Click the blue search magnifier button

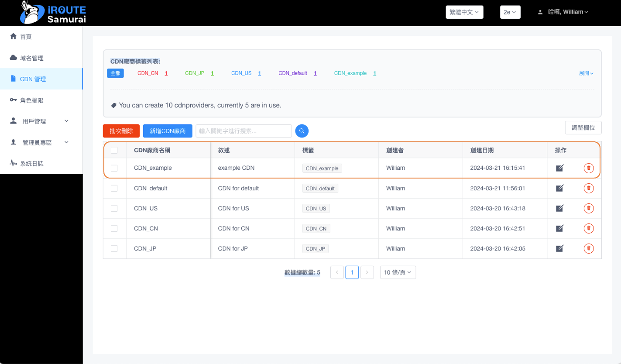point(302,131)
